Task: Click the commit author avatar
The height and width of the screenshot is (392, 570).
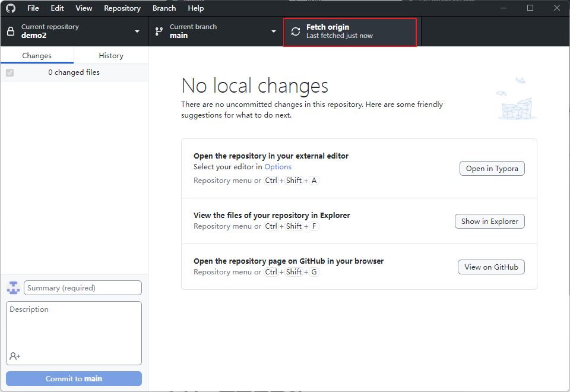Action: (13, 288)
